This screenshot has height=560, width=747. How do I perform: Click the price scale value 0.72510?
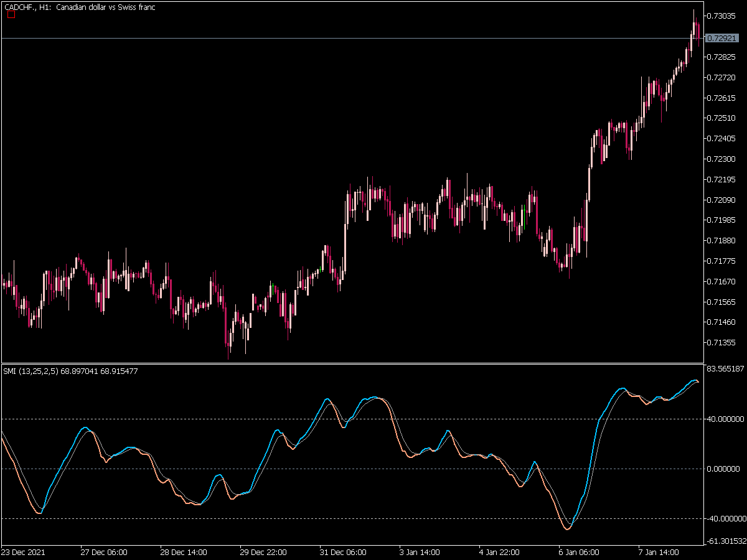(723, 118)
